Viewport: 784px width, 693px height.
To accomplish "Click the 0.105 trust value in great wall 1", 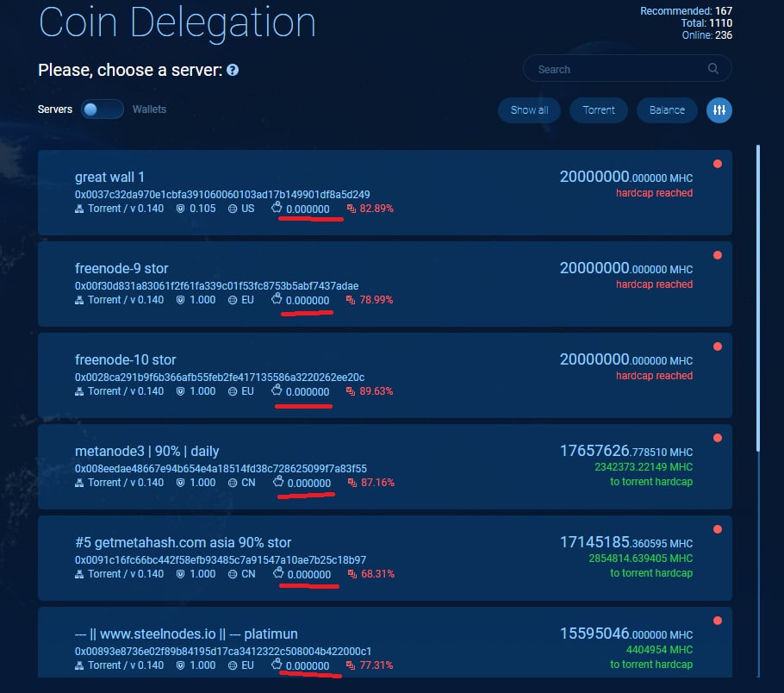I will (202, 209).
